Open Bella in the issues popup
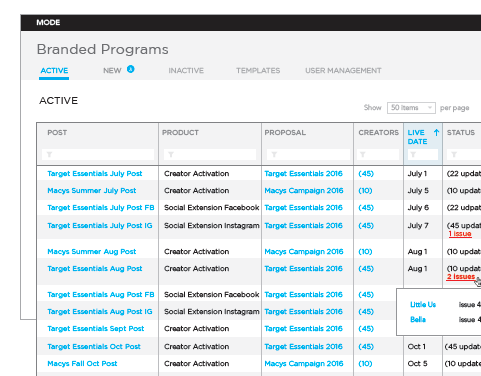The image size is (481, 376). pos(418,320)
